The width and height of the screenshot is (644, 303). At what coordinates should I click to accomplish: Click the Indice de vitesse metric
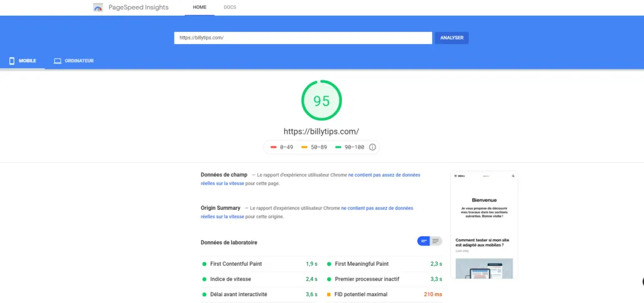(260, 279)
